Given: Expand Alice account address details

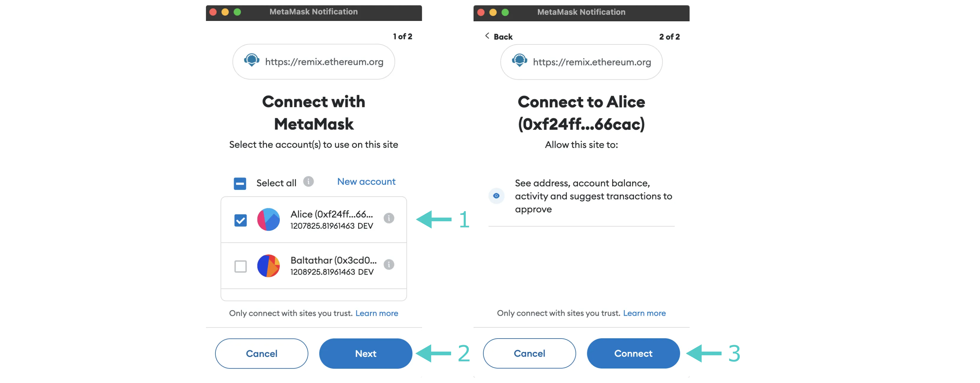Looking at the screenshot, I should pos(389,219).
